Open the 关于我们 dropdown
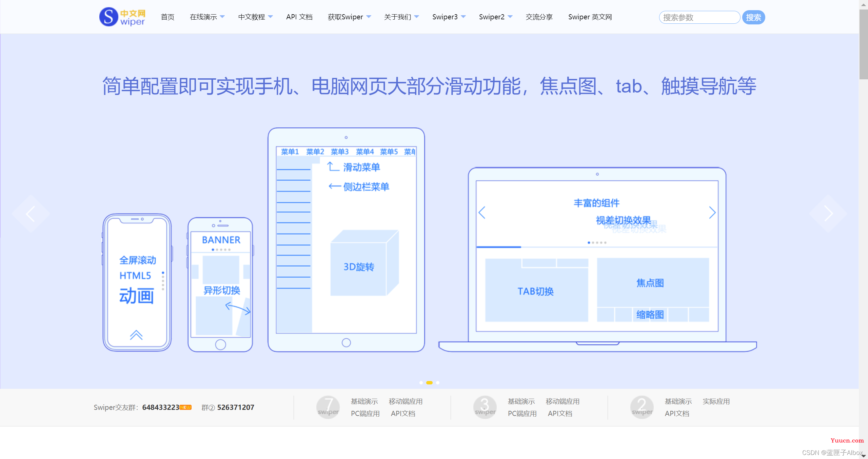The height and width of the screenshot is (459, 868). coord(401,17)
